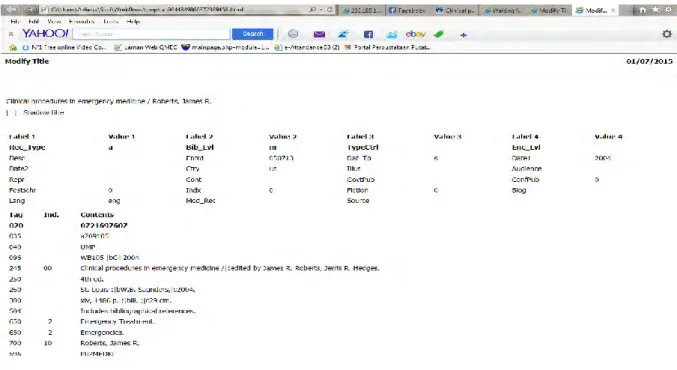
Task: Open the Facebook icon on Yahoo toolbar
Action: pyautogui.click(x=368, y=34)
